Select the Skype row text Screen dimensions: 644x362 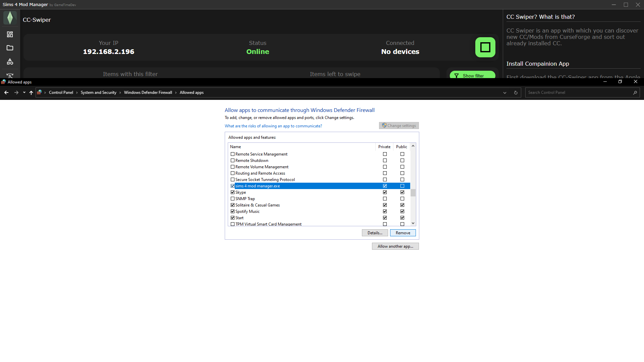(x=240, y=192)
